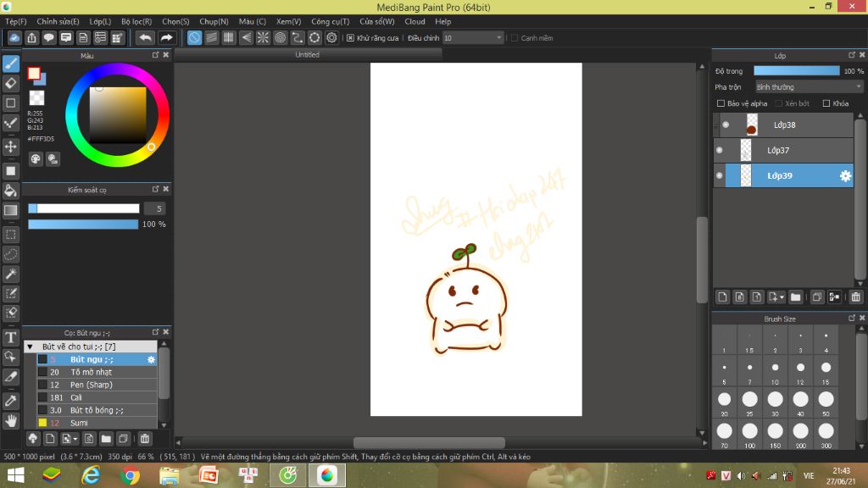
Task: Hide layer Lớp39
Action: pyautogui.click(x=720, y=176)
